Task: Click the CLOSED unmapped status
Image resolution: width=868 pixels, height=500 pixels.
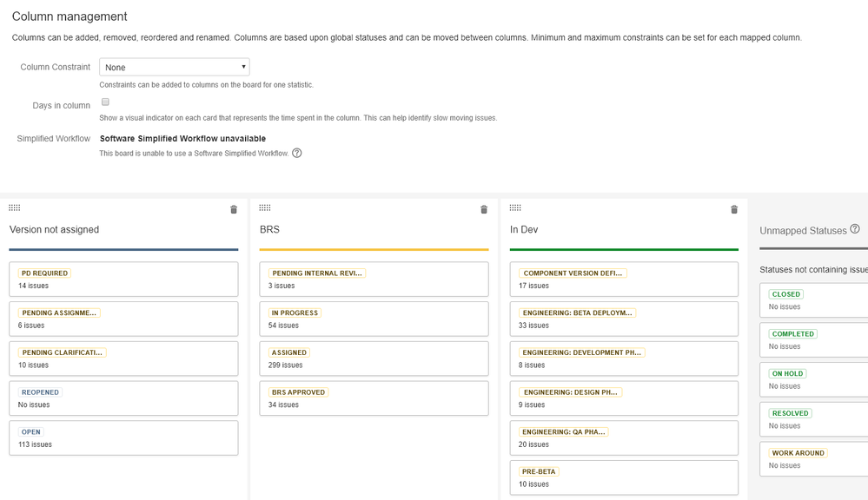Action: coord(814,300)
